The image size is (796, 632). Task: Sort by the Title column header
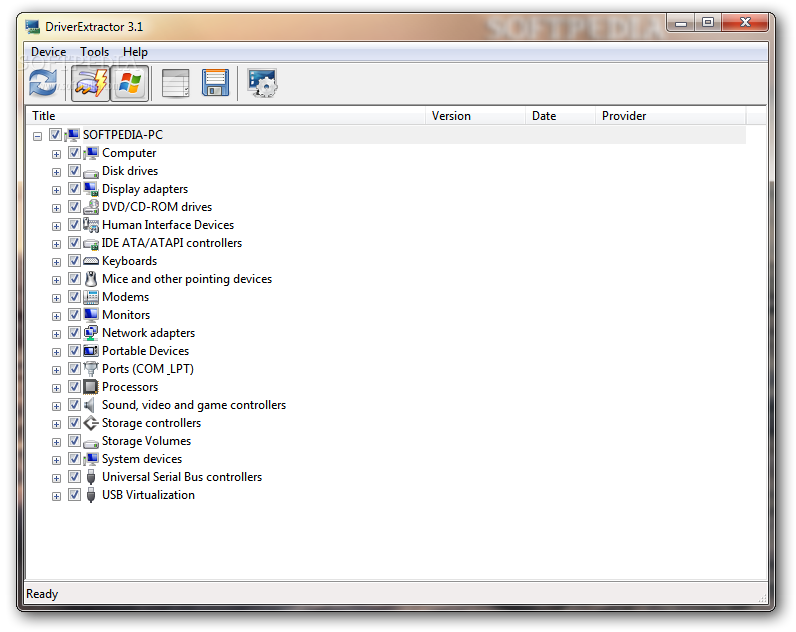click(226, 116)
